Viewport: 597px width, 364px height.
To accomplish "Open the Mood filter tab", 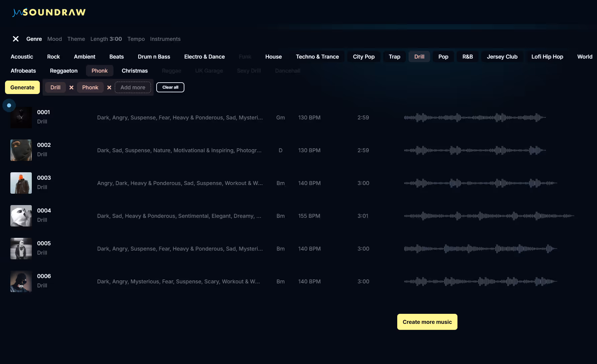I will (x=55, y=39).
